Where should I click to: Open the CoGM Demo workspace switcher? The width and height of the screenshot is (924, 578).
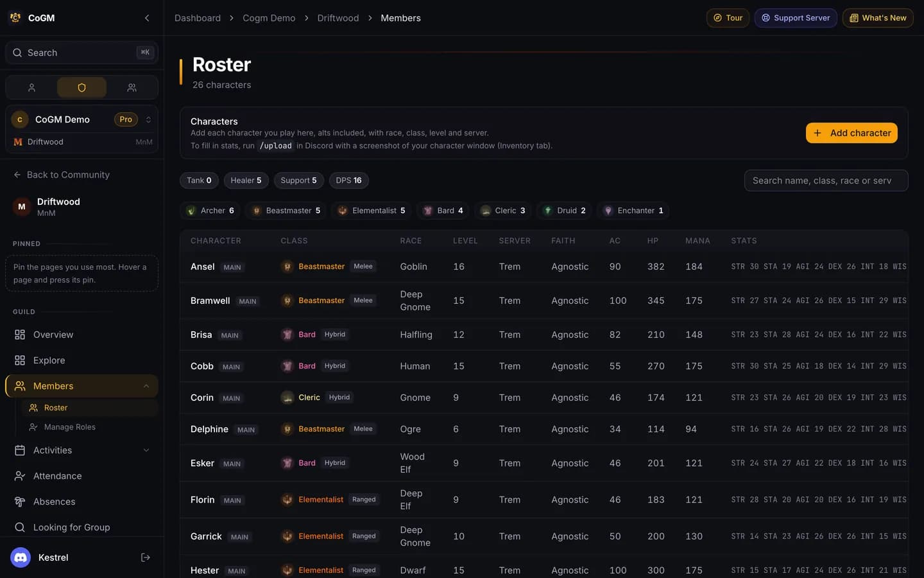(81, 119)
